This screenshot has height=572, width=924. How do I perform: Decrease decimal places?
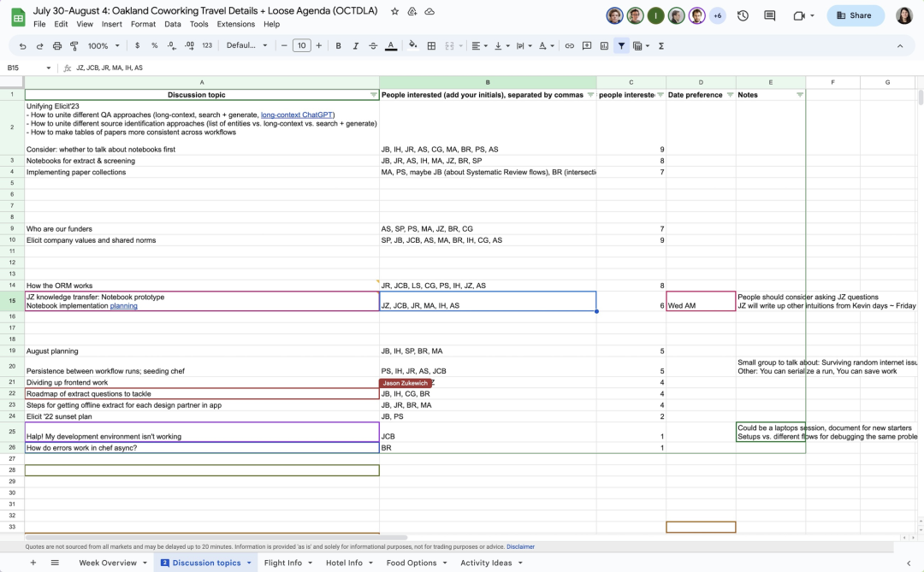coord(171,46)
